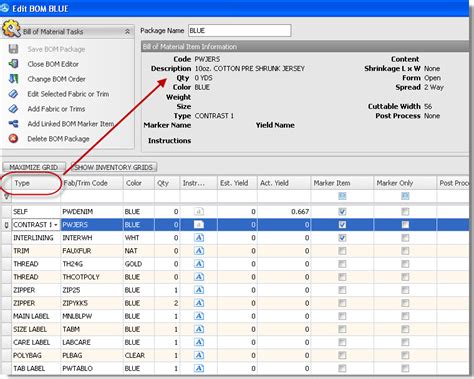Screen dimensions: 474x379
Task: Open instructions icon in TABM row
Action: point(199,329)
